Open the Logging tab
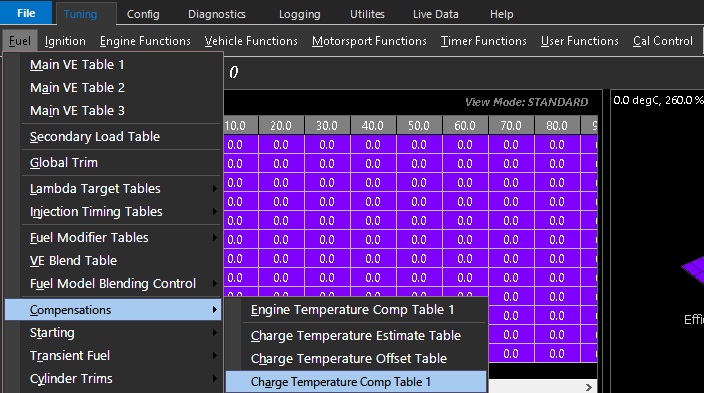This screenshot has height=393, width=704. click(x=299, y=14)
